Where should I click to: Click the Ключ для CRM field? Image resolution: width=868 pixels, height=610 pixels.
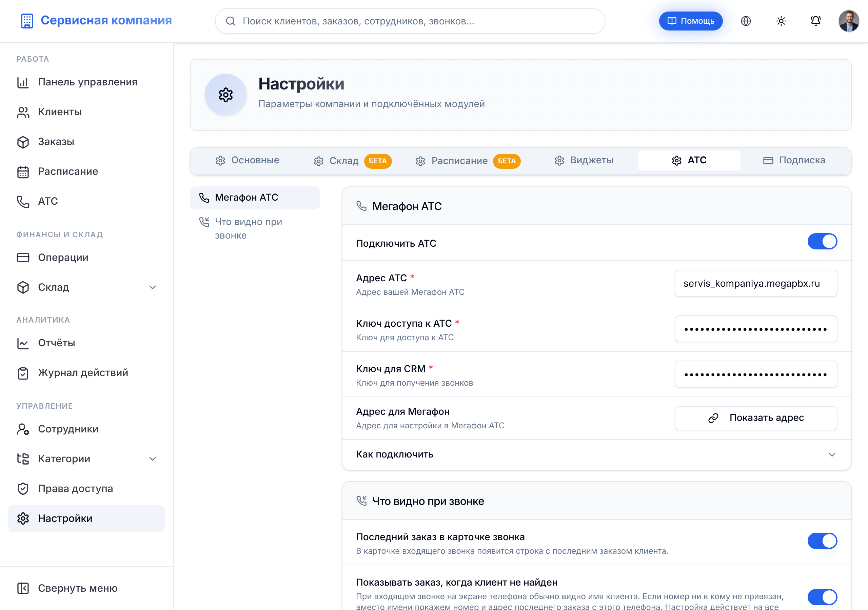click(x=755, y=374)
